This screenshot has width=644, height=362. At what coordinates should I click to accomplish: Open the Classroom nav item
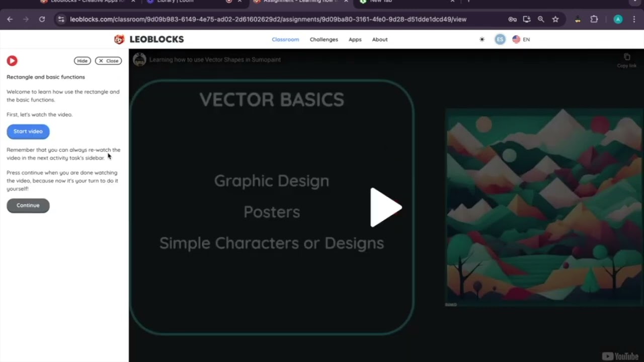click(285, 39)
